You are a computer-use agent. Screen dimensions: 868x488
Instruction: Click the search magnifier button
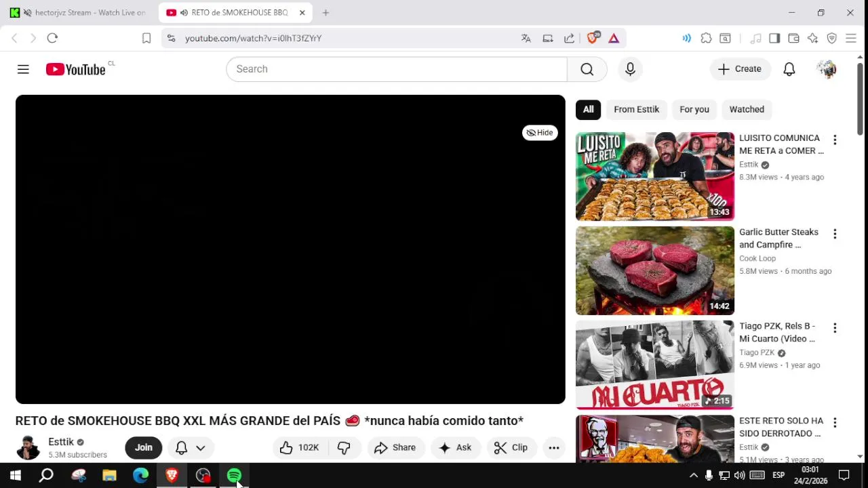(587, 69)
